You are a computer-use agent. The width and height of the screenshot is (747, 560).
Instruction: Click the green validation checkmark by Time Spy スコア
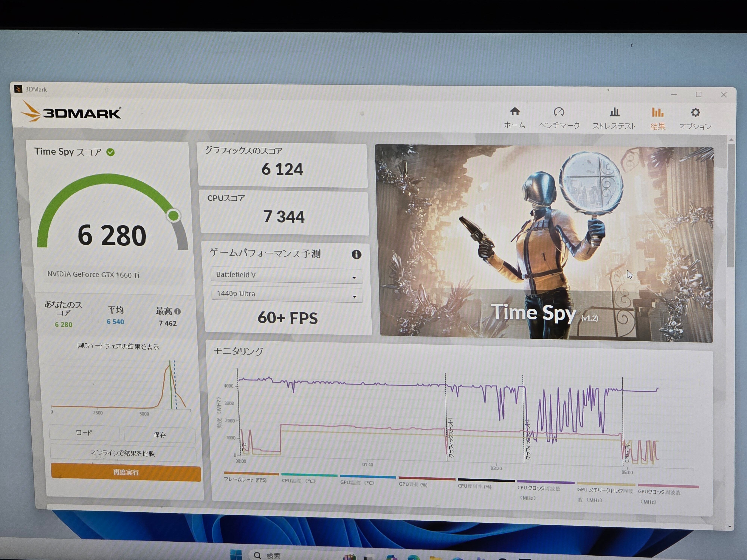click(110, 152)
